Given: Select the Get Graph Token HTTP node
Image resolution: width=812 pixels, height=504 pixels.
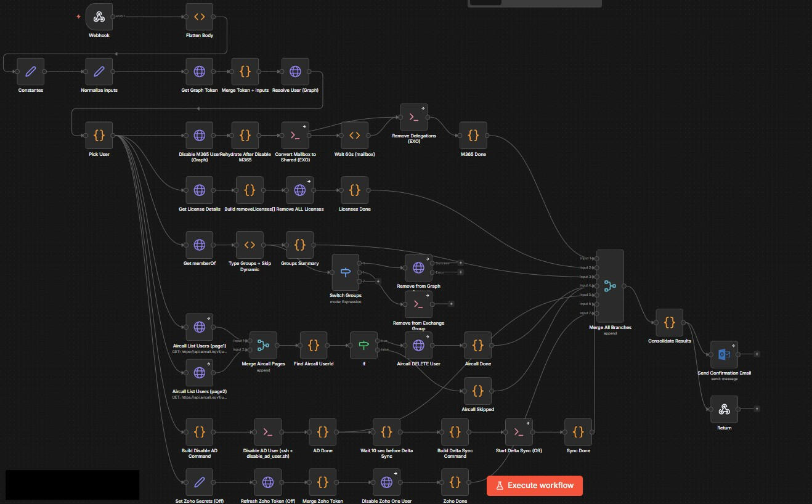Looking at the screenshot, I should (200, 71).
